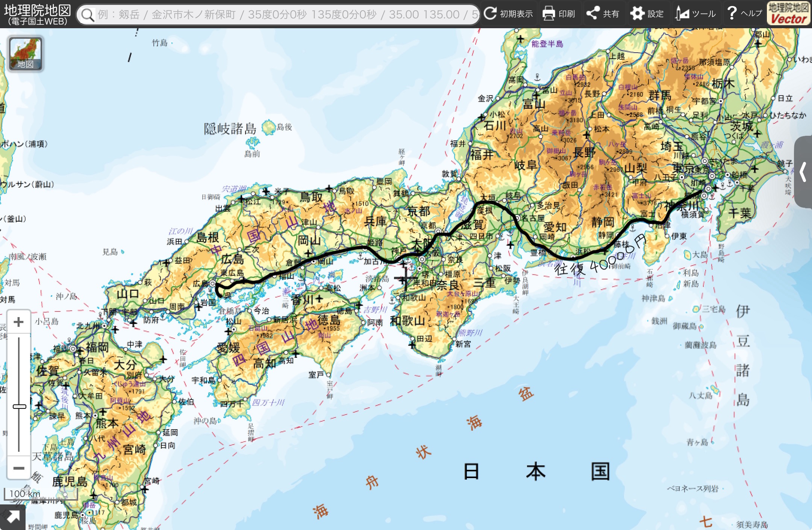Expand the right-side collapsed panel chevron
The image size is (812, 530).
click(803, 172)
